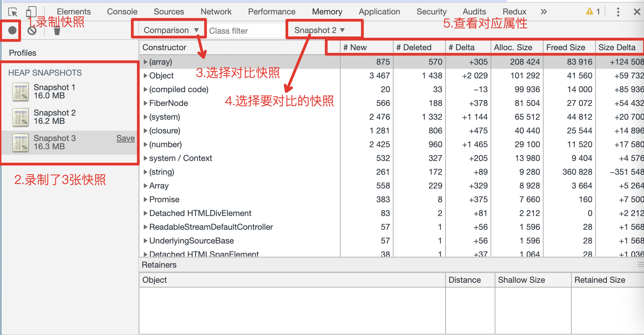The height and width of the screenshot is (335, 644).
Task: Expand the Detached HTMLDivElement row
Action: point(146,213)
